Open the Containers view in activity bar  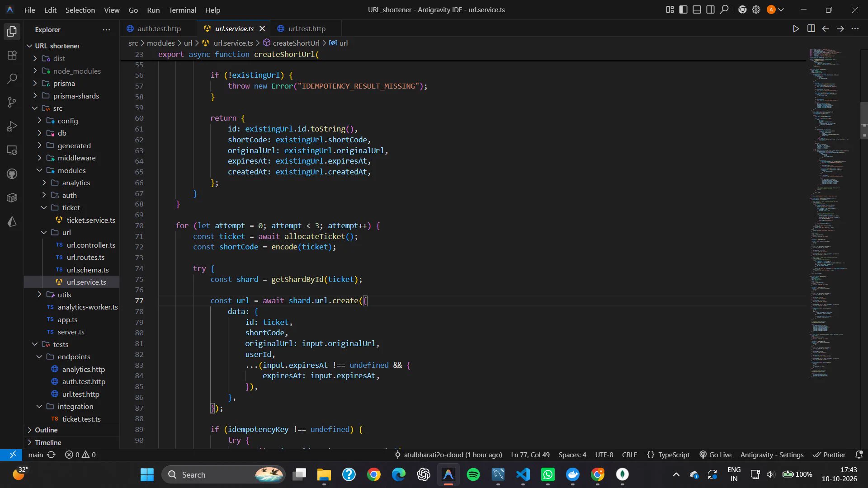[x=12, y=198]
